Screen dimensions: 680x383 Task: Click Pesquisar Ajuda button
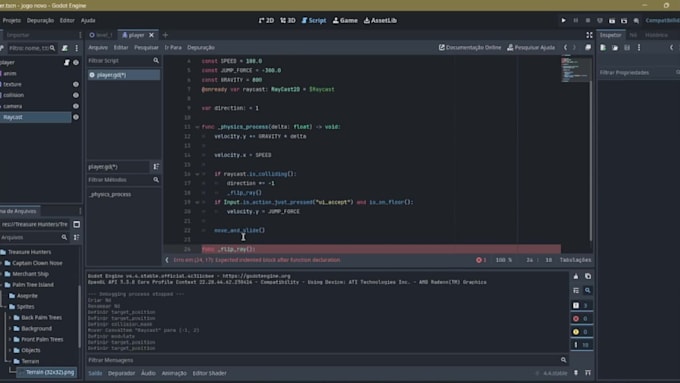click(531, 48)
